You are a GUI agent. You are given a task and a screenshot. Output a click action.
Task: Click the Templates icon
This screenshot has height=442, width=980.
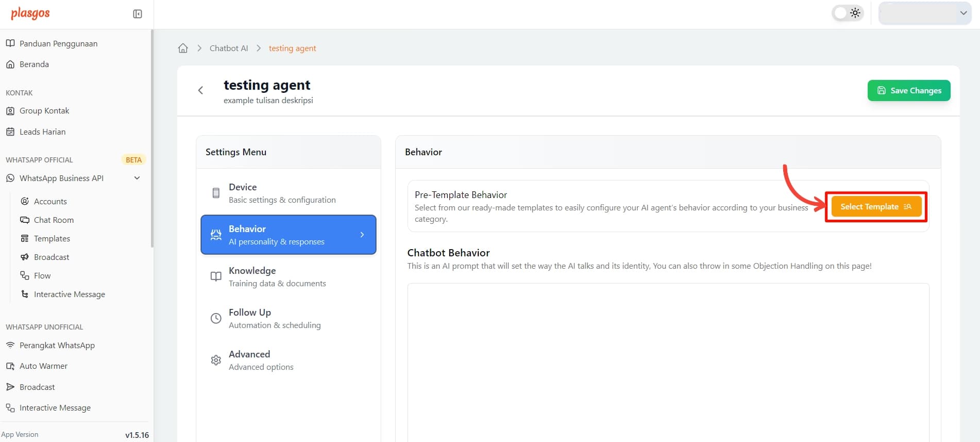pyautogui.click(x=25, y=238)
